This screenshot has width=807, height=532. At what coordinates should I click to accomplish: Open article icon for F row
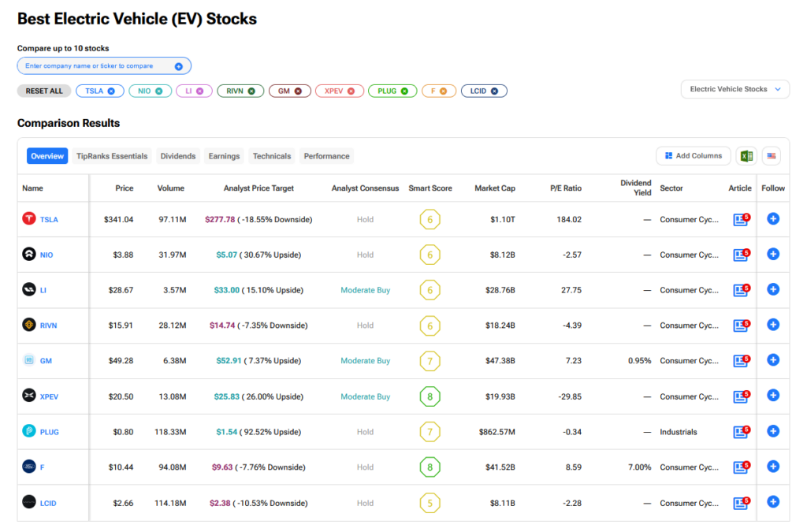pyautogui.click(x=741, y=467)
